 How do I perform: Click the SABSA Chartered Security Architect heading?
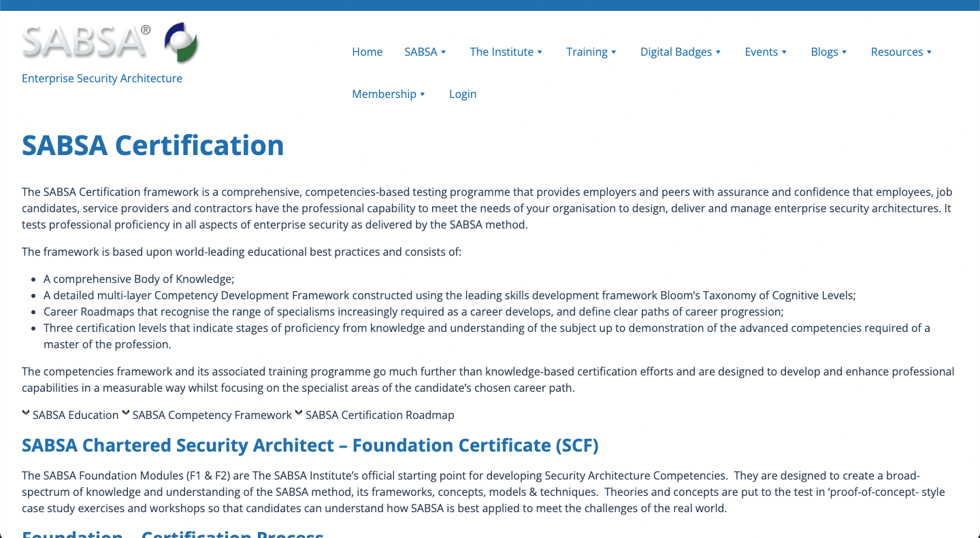[310, 445]
